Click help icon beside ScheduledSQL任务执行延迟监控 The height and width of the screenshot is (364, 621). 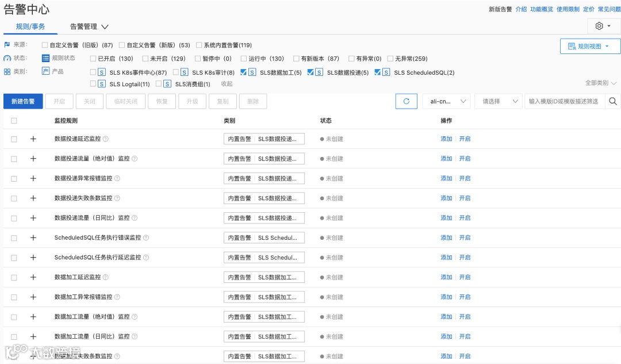pyautogui.click(x=146, y=258)
